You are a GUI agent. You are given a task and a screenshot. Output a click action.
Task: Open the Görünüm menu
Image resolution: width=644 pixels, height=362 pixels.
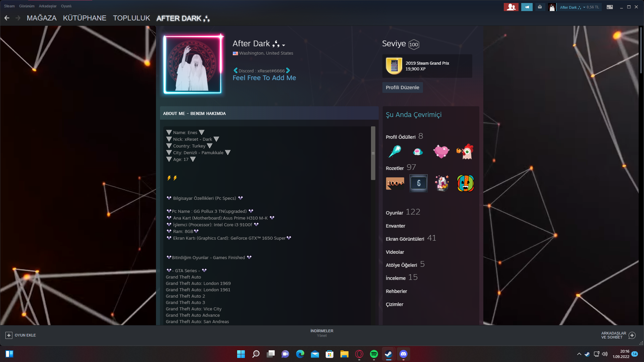(x=26, y=6)
